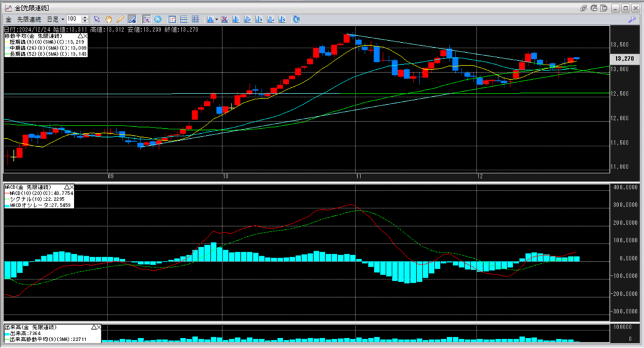Select the arrow pointer tool
Image resolution: width=644 pixels, height=348 pixels.
coord(97,19)
